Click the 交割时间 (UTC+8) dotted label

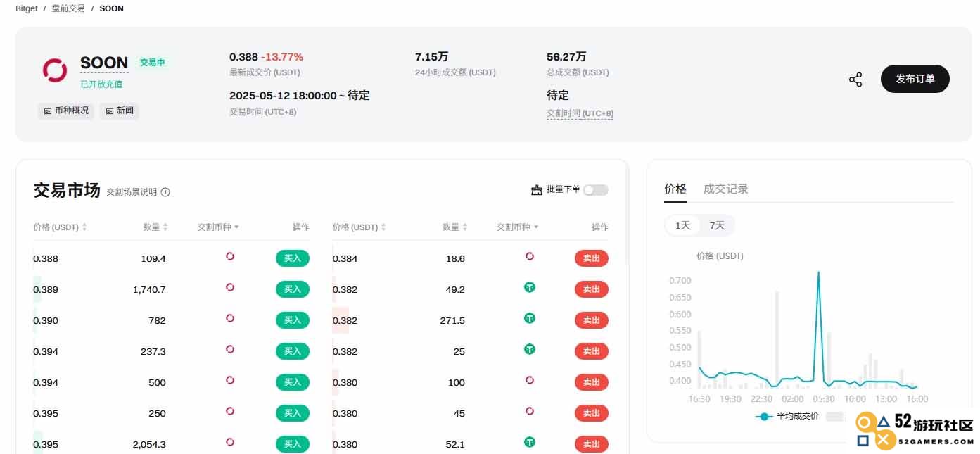(580, 113)
